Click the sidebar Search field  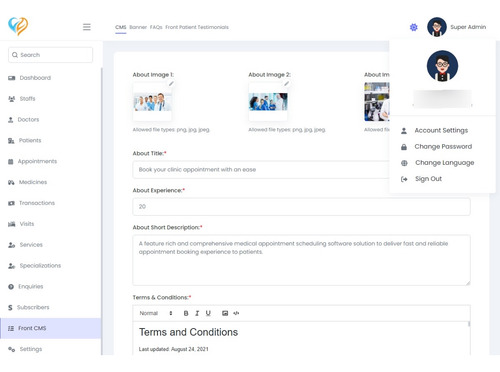[x=50, y=55]
